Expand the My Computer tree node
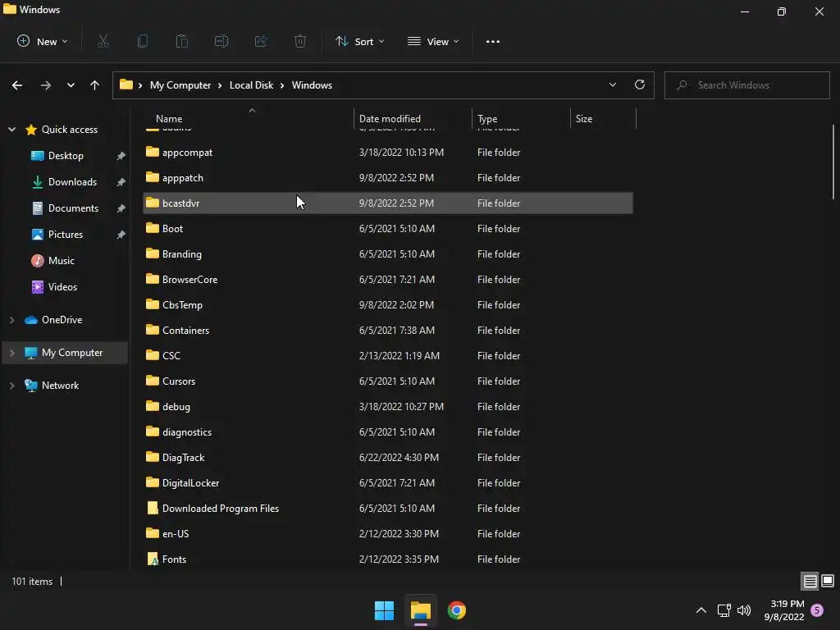 (11, 353)
